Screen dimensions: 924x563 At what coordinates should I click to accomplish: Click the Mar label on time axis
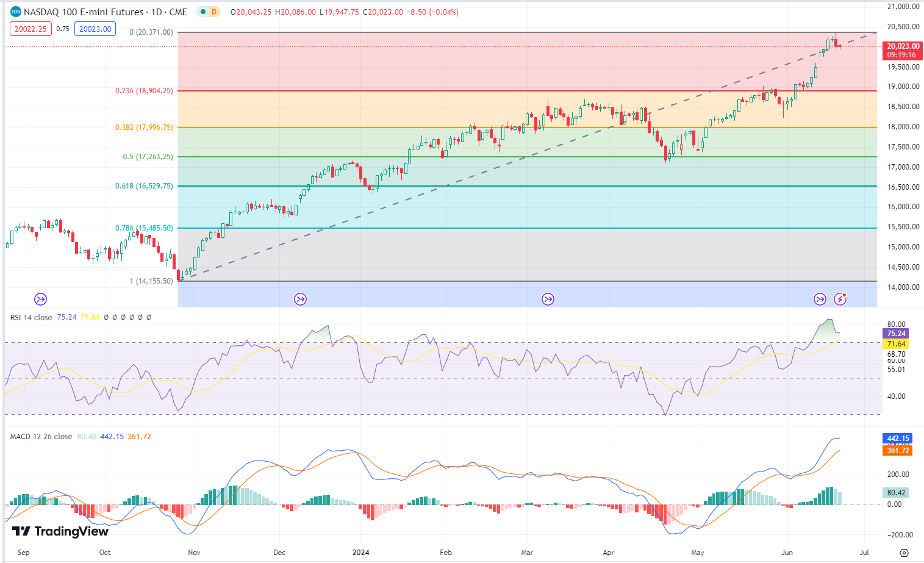(527, 553)
